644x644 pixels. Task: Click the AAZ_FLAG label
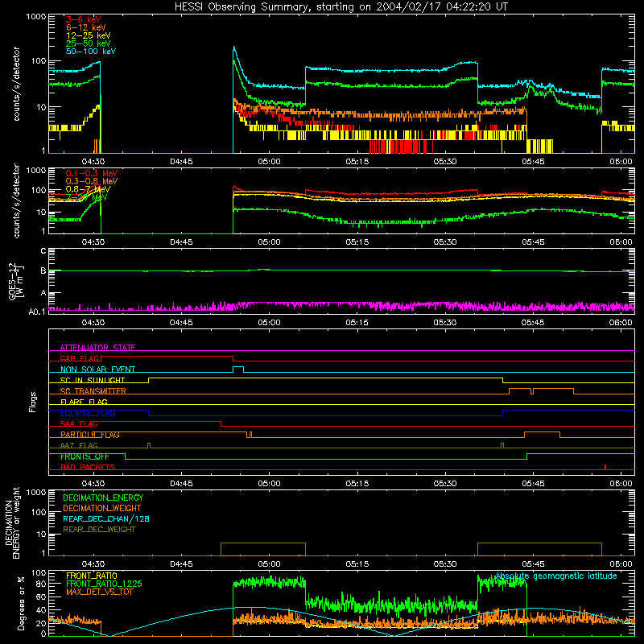point(79,445)
